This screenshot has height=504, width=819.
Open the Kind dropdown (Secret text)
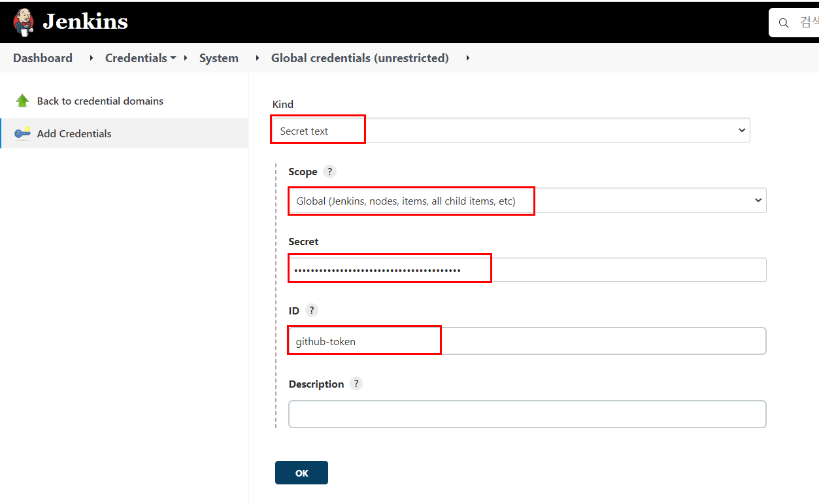[511, 130]
